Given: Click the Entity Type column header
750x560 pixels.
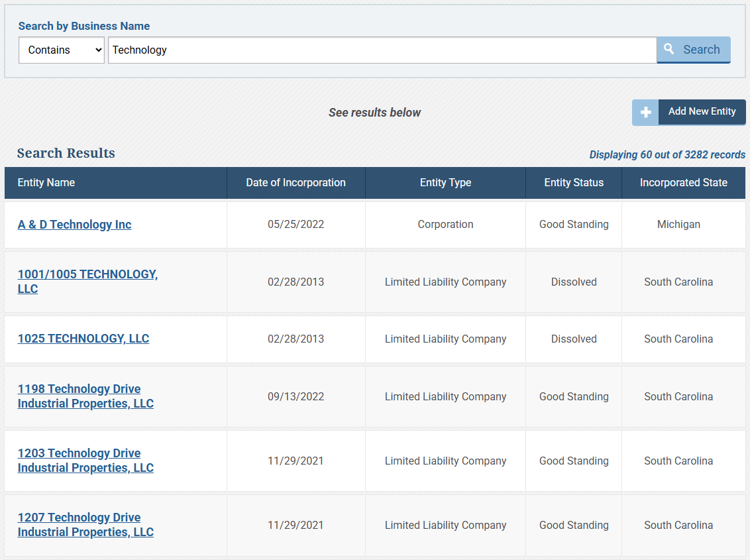Looking at the screenshot, I should pos(445,183).
